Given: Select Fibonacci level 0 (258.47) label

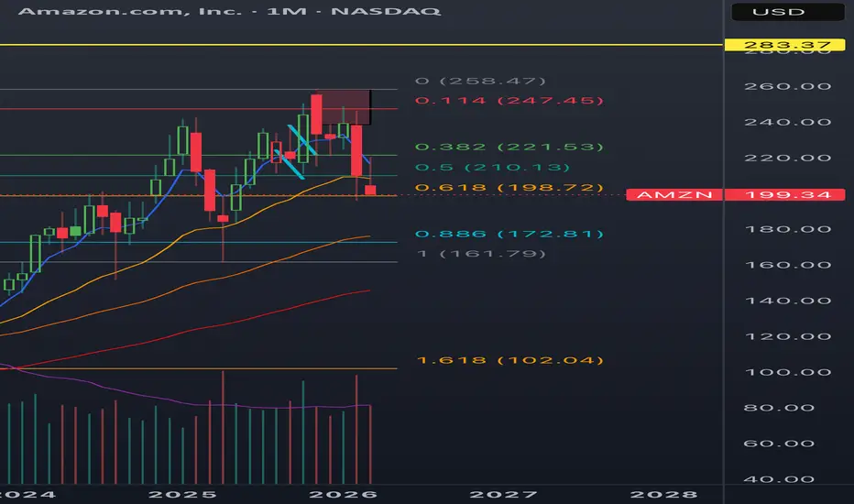Looking at the screenshot, I should [x=480, y=82].
